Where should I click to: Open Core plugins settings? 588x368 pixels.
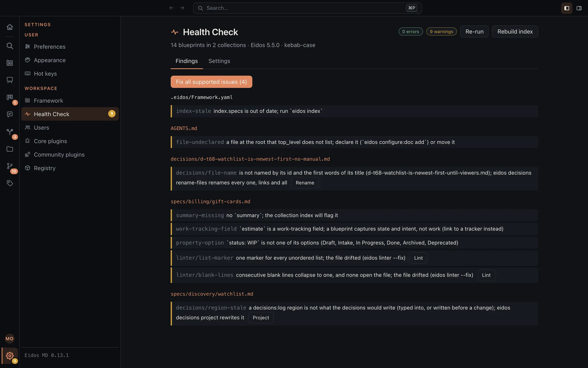[x=70, y=141]
